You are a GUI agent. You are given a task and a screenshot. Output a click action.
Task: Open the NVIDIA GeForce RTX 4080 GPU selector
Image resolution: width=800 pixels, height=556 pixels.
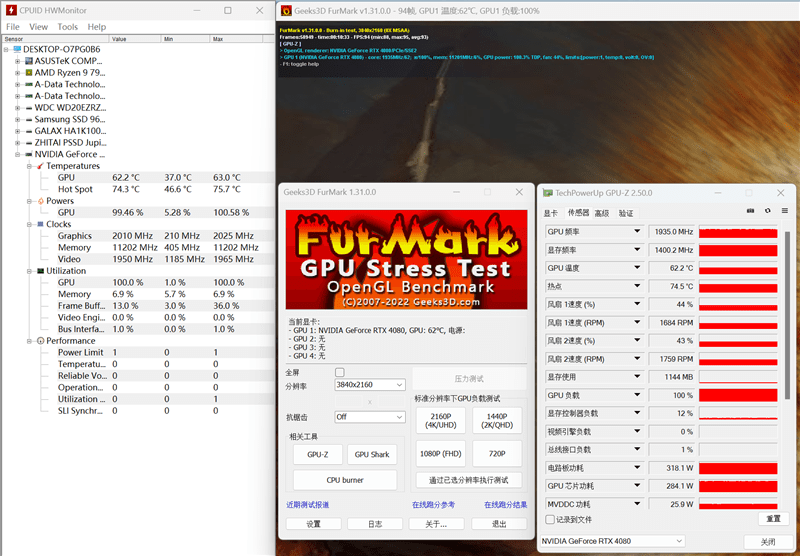pos(612,541)
